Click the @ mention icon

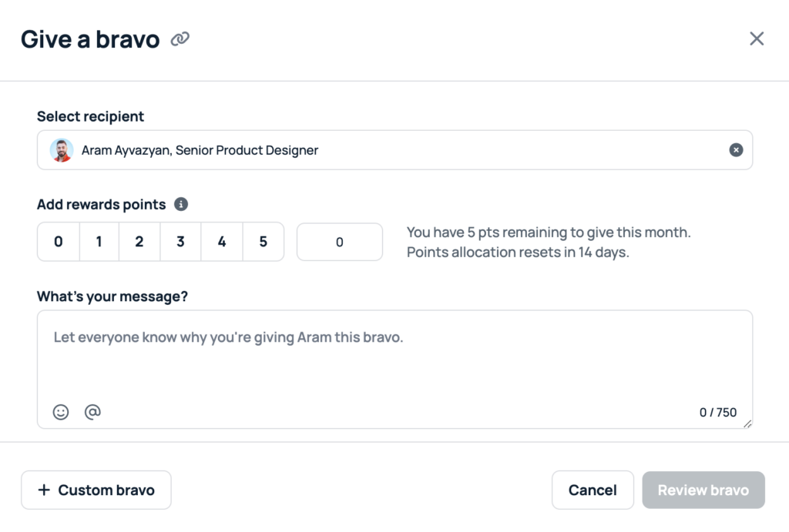click(92, 412)
